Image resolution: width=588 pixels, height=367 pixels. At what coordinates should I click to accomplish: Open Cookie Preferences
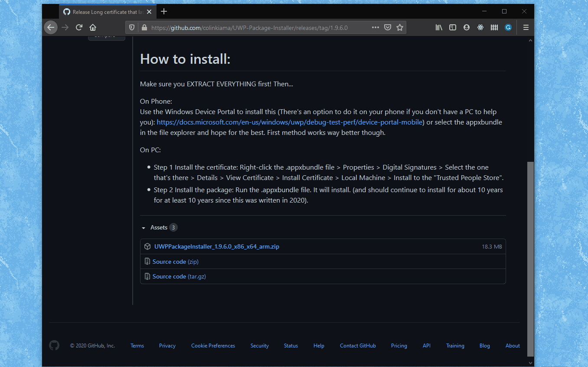coord(213,346)
